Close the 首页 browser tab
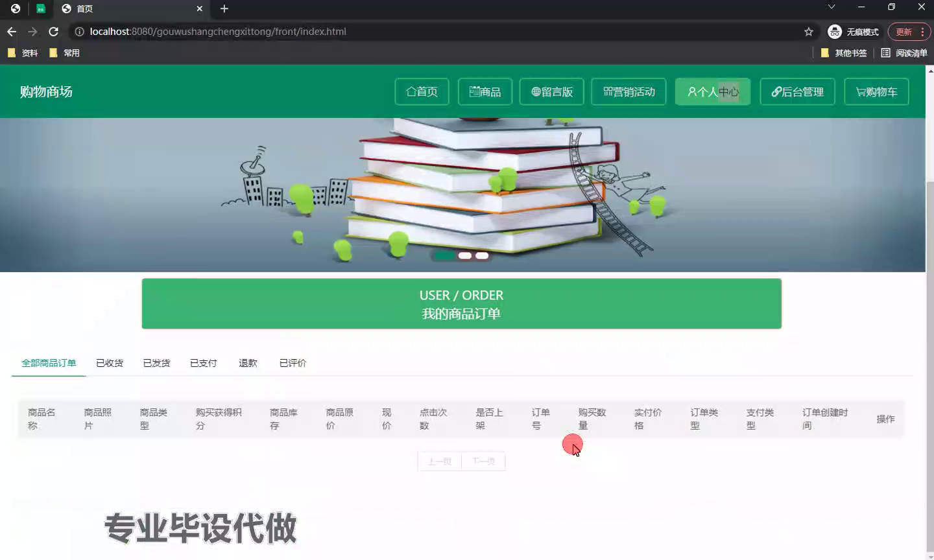This screenshot has width=934, height=560. tap(200, 8)
